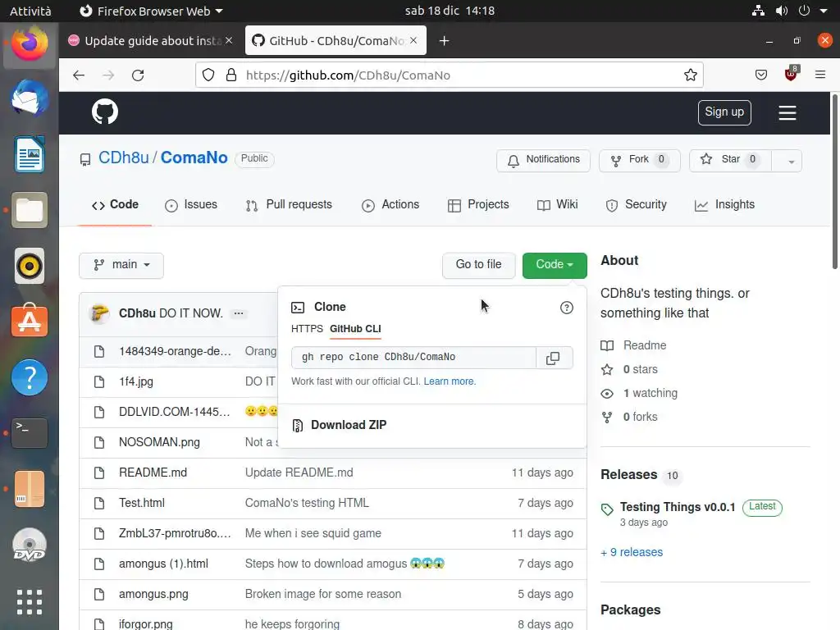Jump to the Readme link in About
This screenshot has height=630, width=840.
pyautogui.click(x=645, y=345)
